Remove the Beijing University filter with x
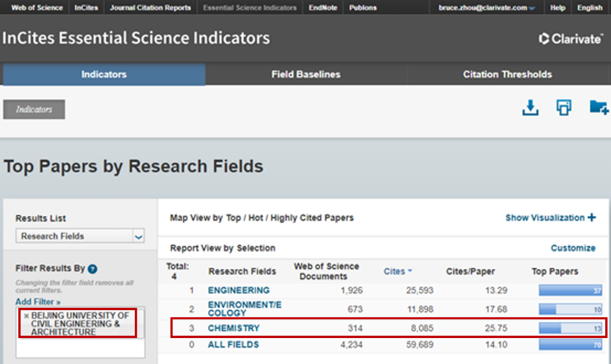This screenshot has height=364, width=611. (x=26, y=316)
